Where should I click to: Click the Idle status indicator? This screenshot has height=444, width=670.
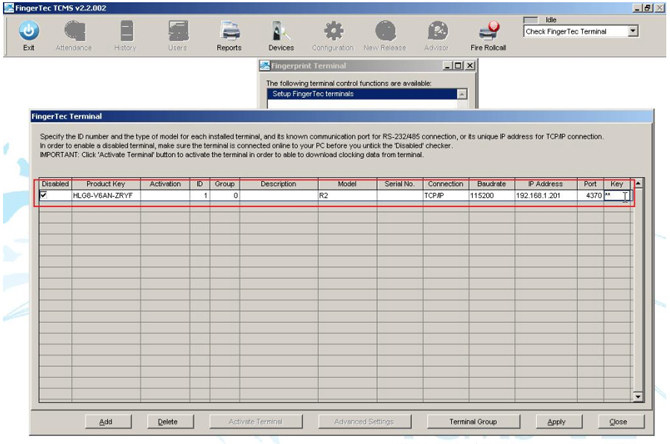click(x=531, y=20)
